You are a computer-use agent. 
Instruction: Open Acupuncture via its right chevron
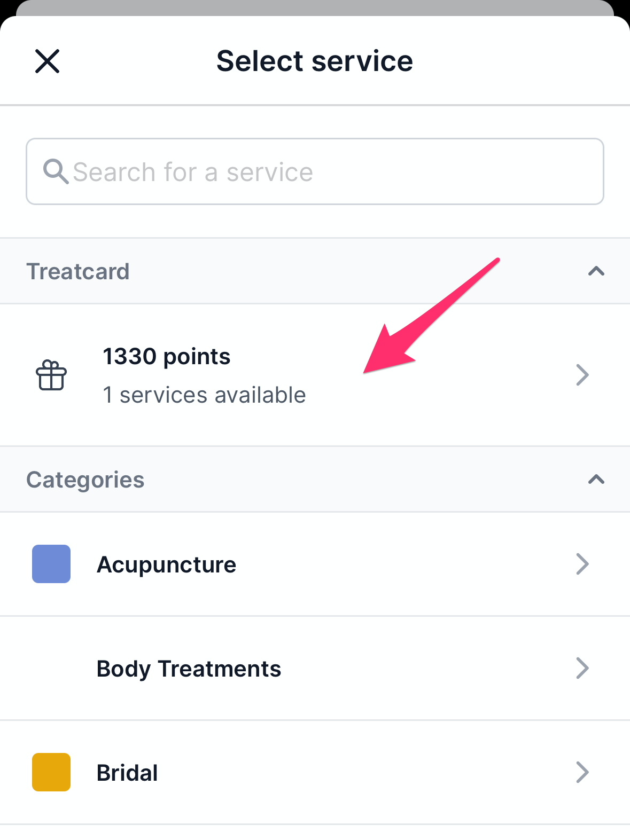click(582, 564)
